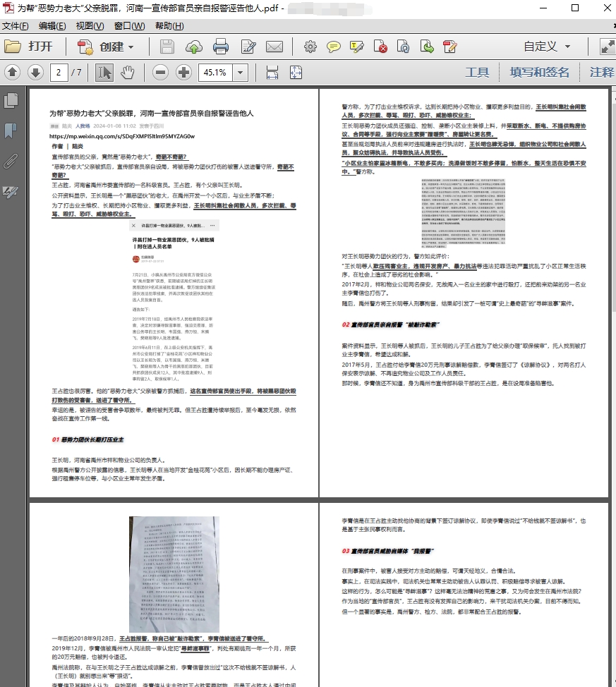This screenshot has width=616, height=687.
Task: Zoom out with the minus button
Action: 160,72
